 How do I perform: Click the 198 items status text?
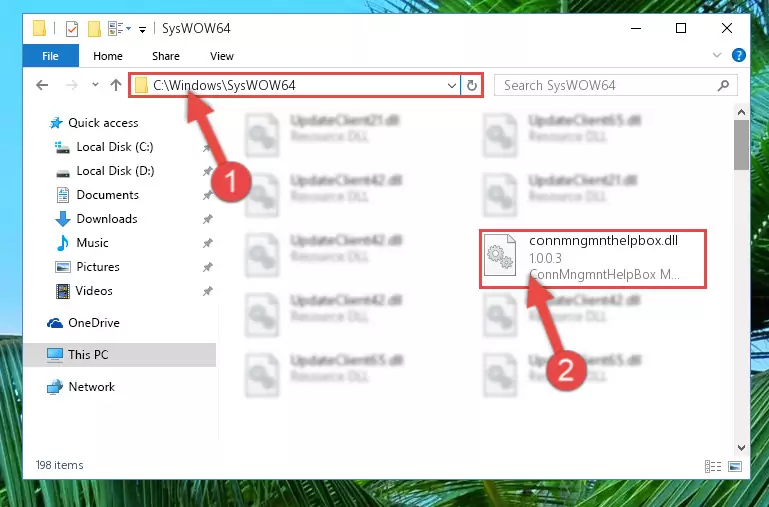tap(59, 465)
